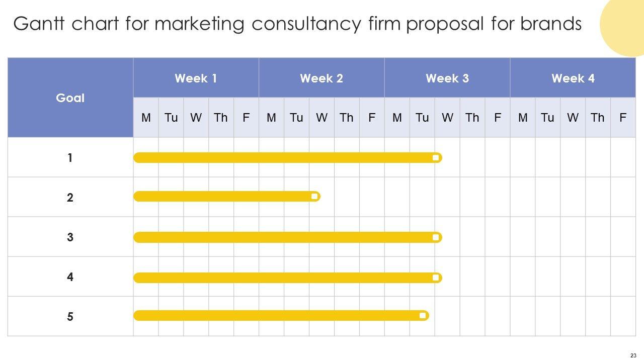This screenshot has height=362, width=644.
Task: Select the Week 4 header cell
Action: (573, 78)
